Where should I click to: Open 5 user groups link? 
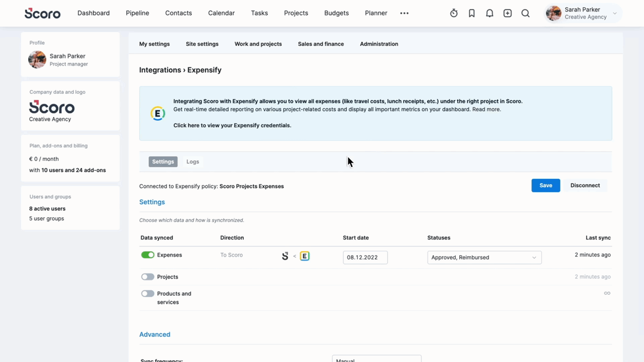tap(47, 219)
